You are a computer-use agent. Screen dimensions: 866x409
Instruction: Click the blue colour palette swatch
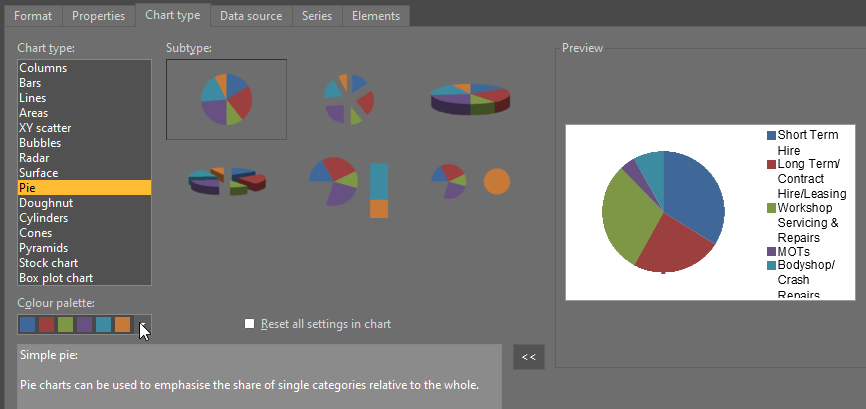tap(27, 324)
